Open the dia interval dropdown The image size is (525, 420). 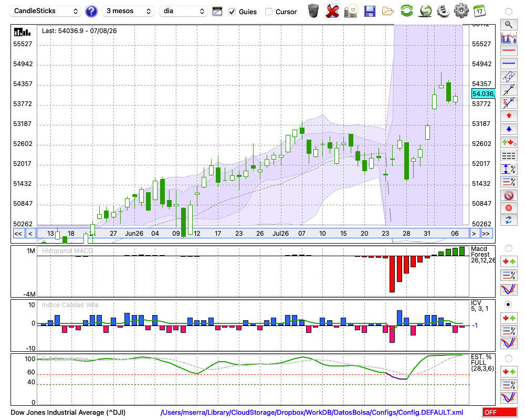click(183, 11)
